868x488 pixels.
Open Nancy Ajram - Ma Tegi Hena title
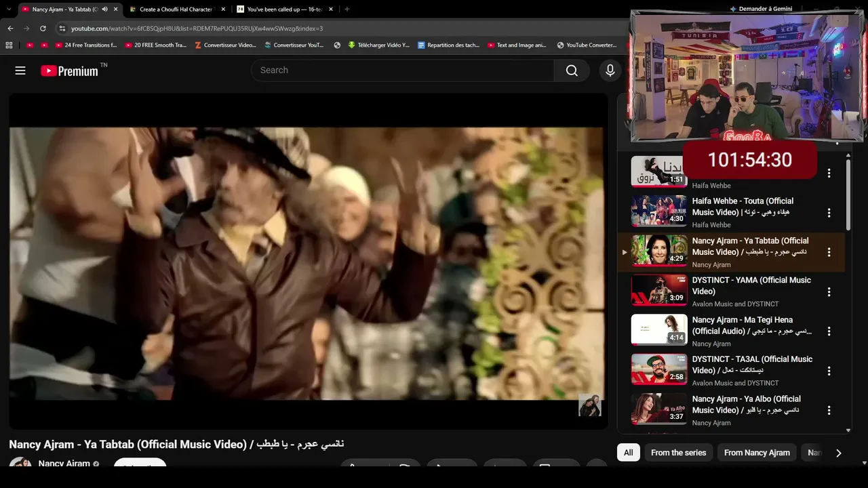point(752,325)
